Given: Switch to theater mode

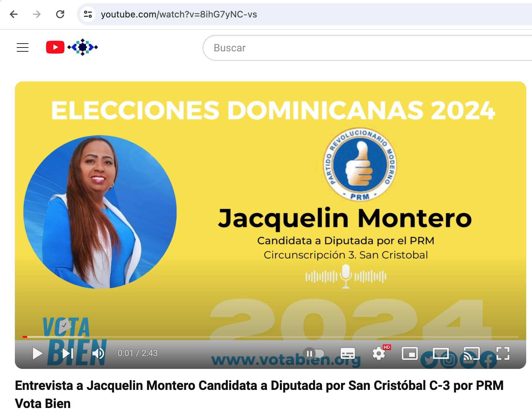Looking at the screenshot, I should click(441, 353).
